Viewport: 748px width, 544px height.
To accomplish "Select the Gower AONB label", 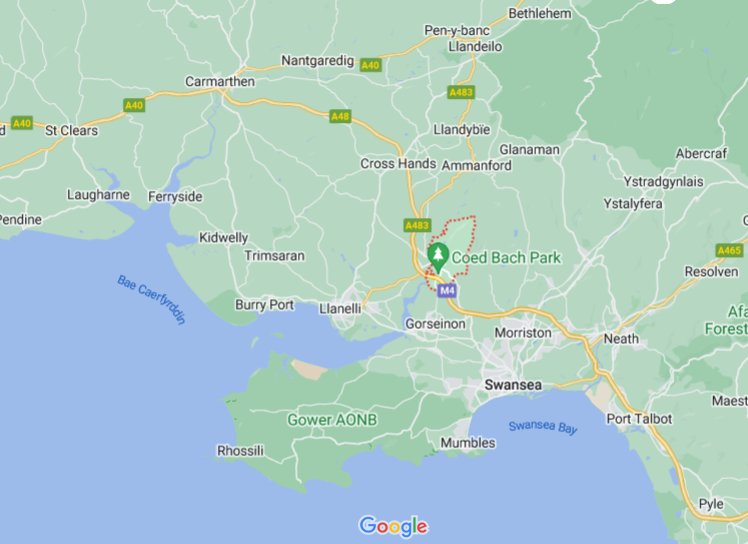I will pos(332,420).
